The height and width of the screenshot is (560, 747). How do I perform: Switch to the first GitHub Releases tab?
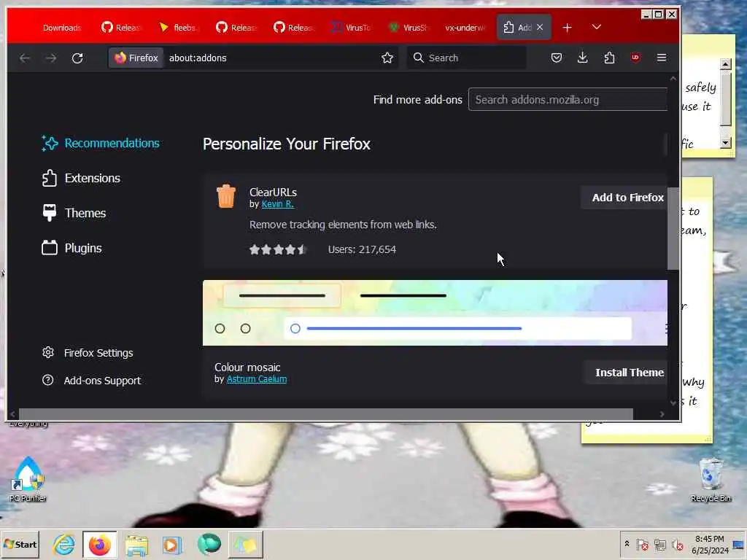click(x=122, y=28)
